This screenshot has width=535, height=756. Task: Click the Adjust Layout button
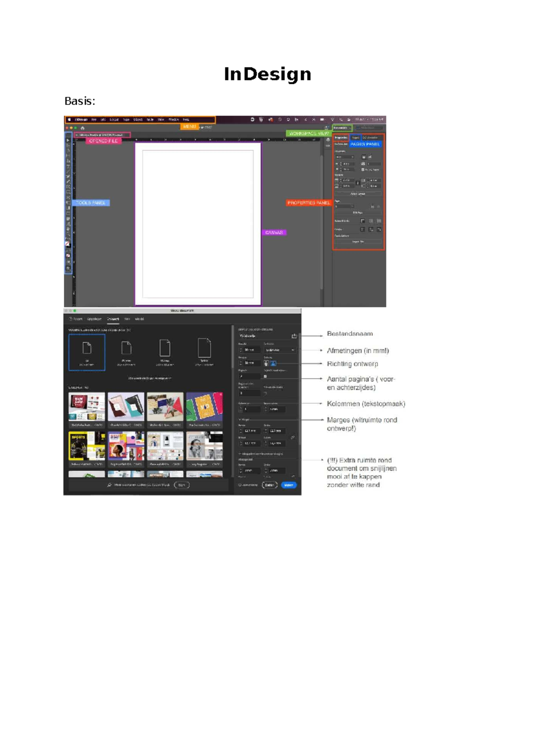coord(358,194)
